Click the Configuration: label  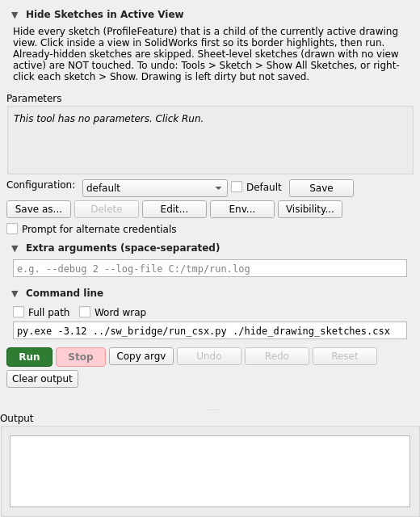pos(41,185)
